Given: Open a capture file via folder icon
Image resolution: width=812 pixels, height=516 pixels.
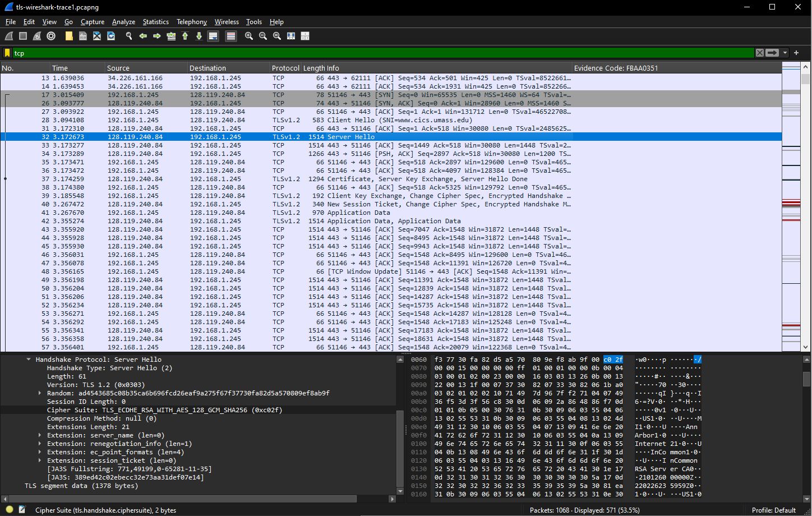Looking at the screenshot, I should coord(69,36).
